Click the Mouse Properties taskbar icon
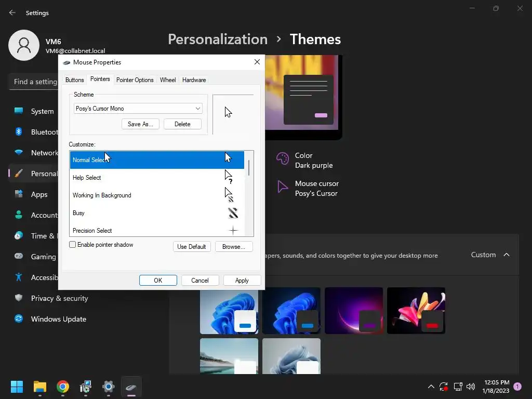The image size is (532, 399). pyautogui.click(x=131, y=387)
